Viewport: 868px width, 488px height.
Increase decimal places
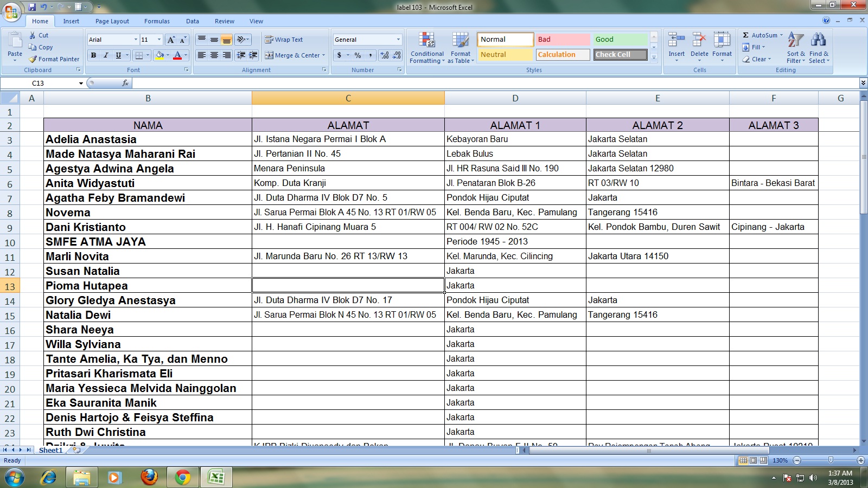tap(385, 55)
